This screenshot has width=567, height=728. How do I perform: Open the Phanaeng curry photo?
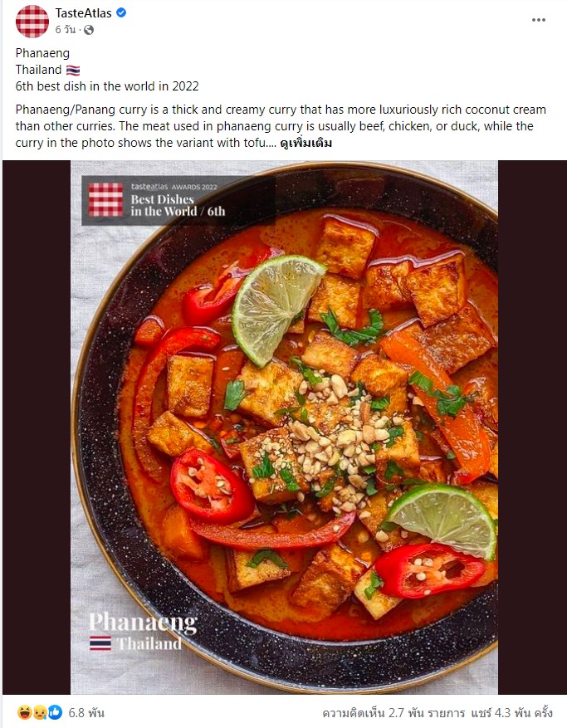tap(284, 428)
